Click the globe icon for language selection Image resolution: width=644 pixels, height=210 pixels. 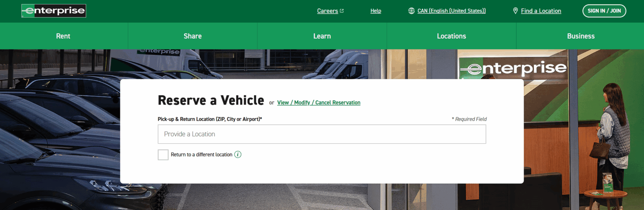tap(411, 11)
